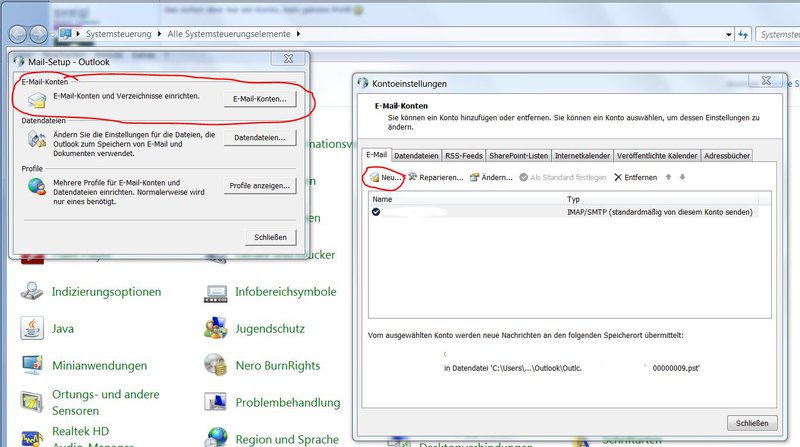
Task: Click the Datendateien files icon
Action: [x=37, y=139]
